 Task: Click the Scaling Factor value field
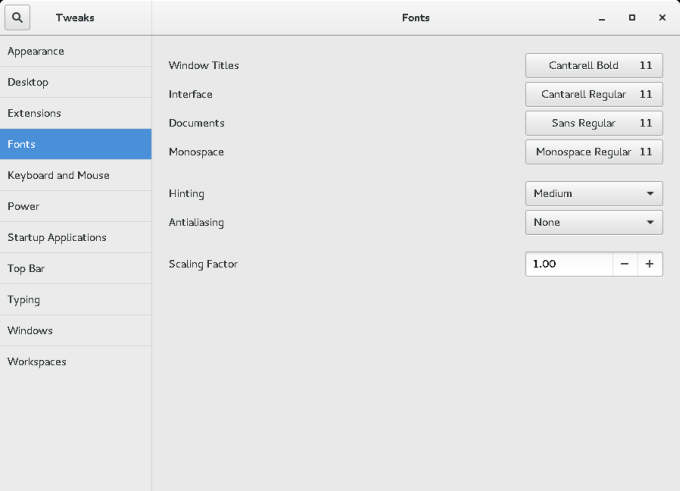coord(568,264)
